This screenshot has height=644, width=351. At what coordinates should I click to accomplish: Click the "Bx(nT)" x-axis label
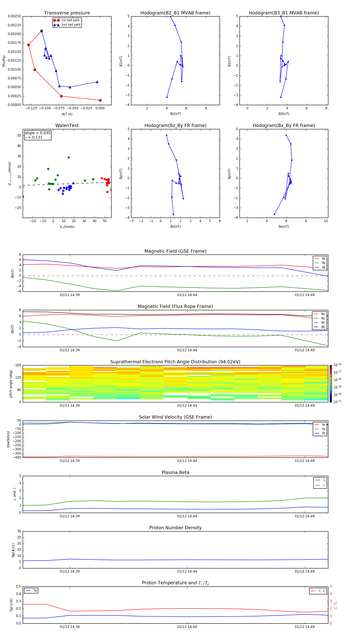tap(284, 227)
